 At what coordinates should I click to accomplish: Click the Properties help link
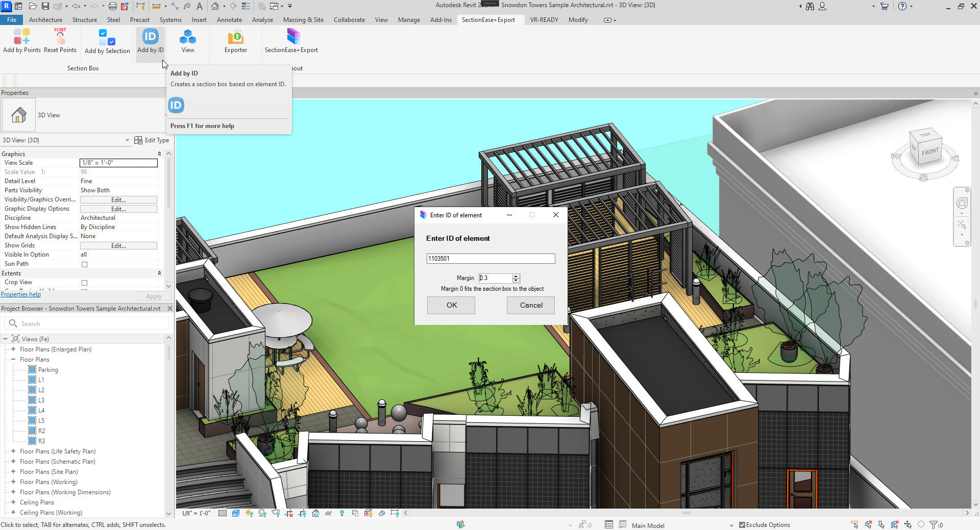(21, 294)
